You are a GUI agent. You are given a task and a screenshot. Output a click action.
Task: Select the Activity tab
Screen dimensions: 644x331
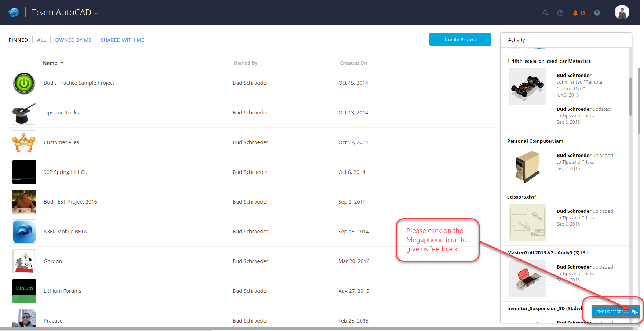click(516, 40)
